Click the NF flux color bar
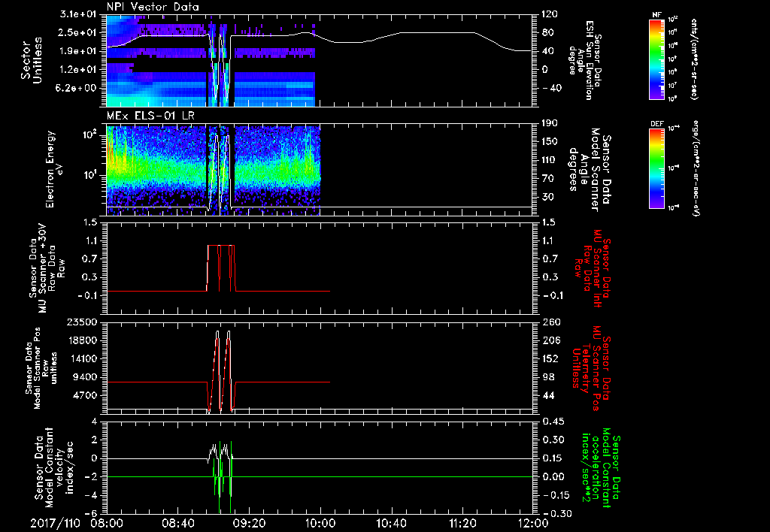Image resolution: width=770 pixels, height=532 pixels. [657, 59]
